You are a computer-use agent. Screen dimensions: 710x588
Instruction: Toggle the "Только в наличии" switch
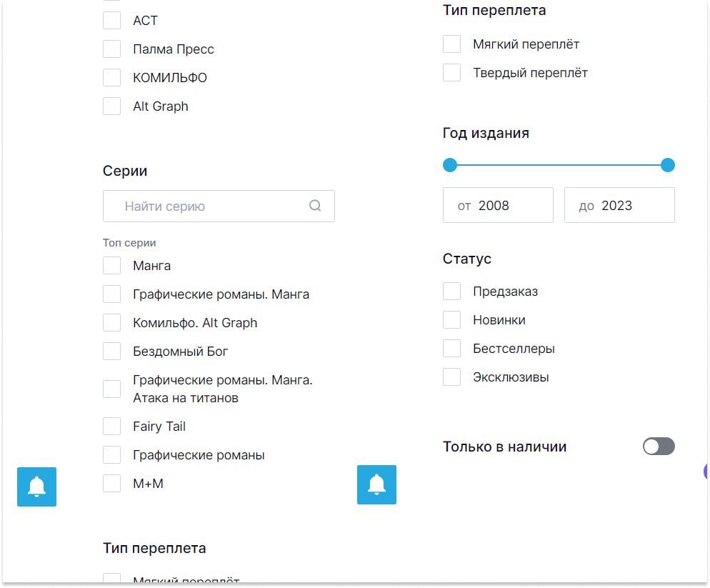tap(659, 447)
